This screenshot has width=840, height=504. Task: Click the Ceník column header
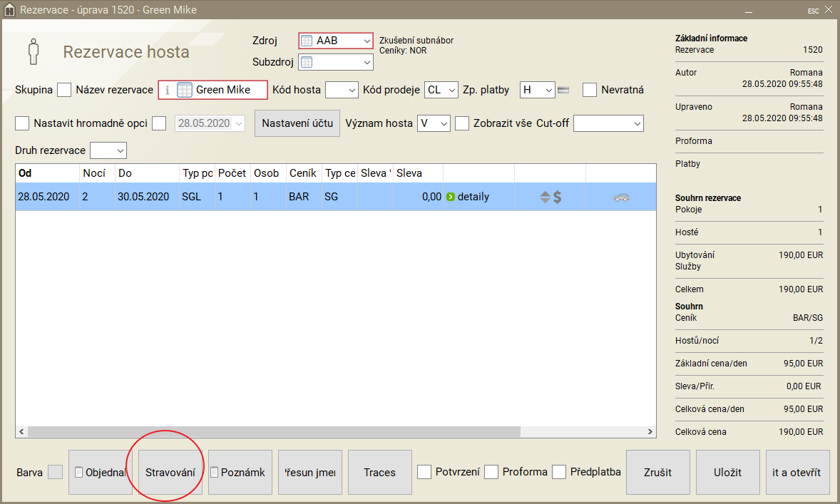304,173
